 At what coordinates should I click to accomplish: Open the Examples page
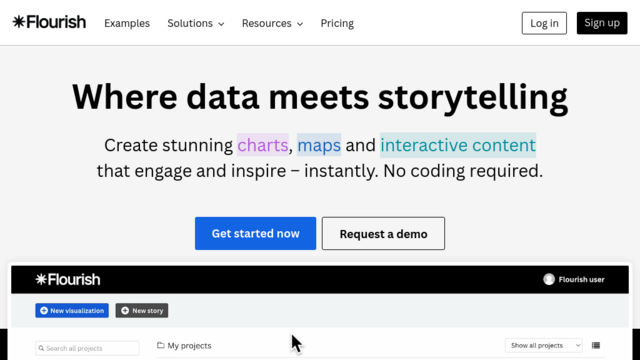click(x=127, y=23)
